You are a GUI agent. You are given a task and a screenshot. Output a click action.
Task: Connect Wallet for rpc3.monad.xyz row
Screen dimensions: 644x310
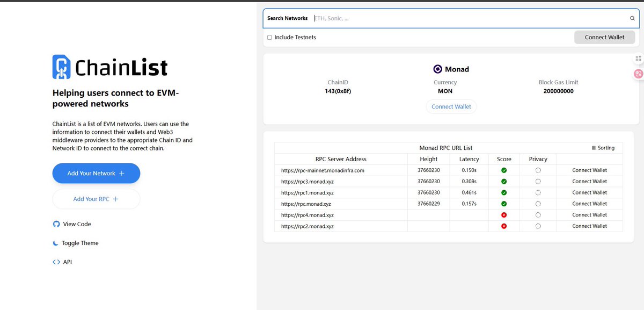[x=589, y=182]
